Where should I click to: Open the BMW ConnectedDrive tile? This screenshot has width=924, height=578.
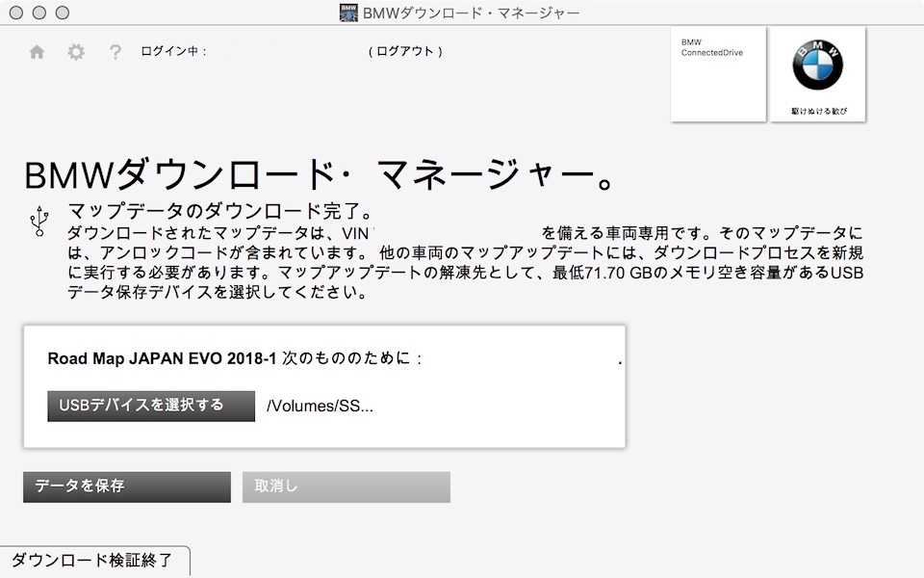[x=718, y=74]
